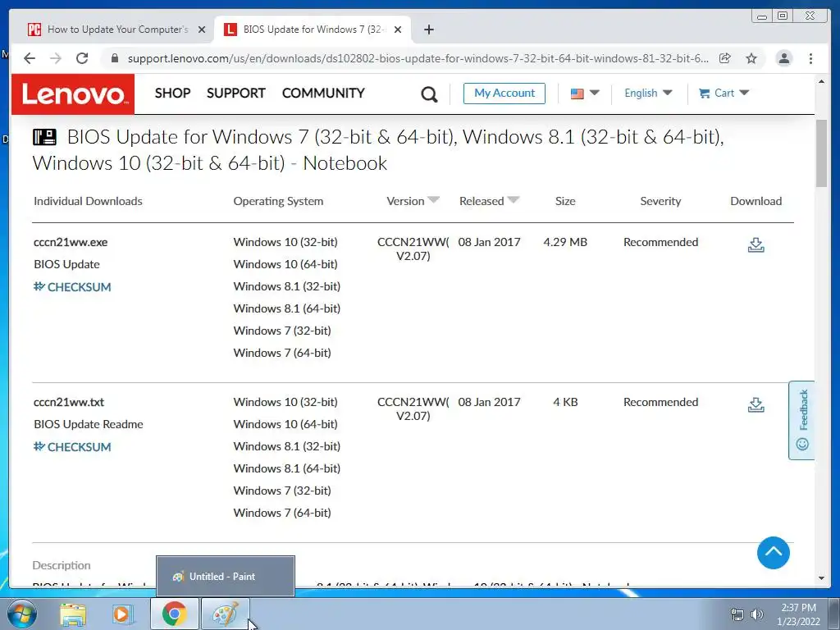Click the address bar URL

tap(418, 58)
